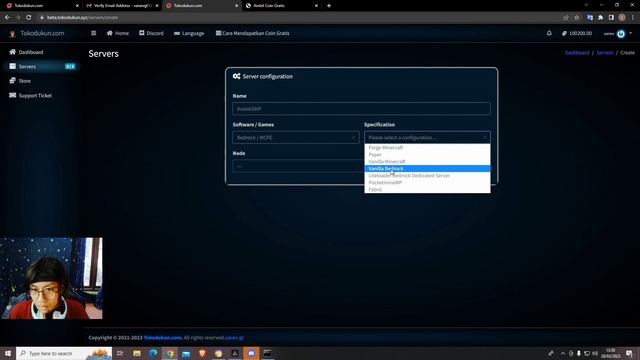This screenshot has width=640, height=360.
Task: Close the Ambil Coin Gratis tab
Action: 316,6
